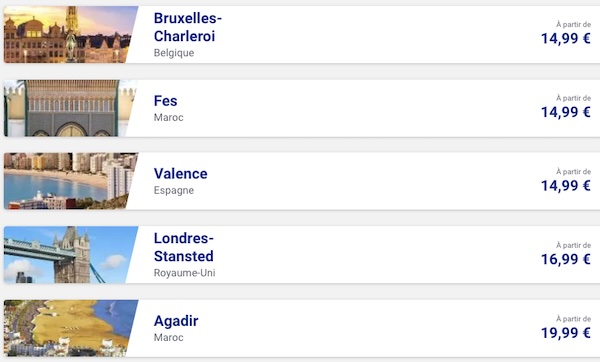
Task: Select the 16,99 € fare to Londres-Stansted
Action: (566, 259)
